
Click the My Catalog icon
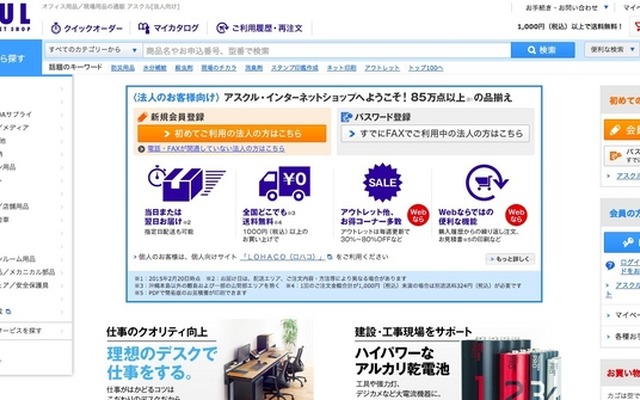pyautogui.click(x=143, y=28)
